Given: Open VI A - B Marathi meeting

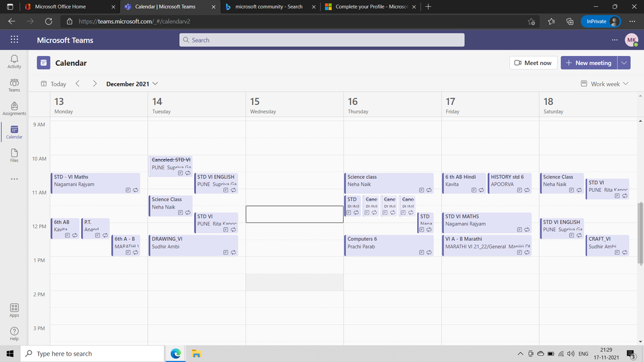Looking at the screenshot, I should (x=487, y=245).
